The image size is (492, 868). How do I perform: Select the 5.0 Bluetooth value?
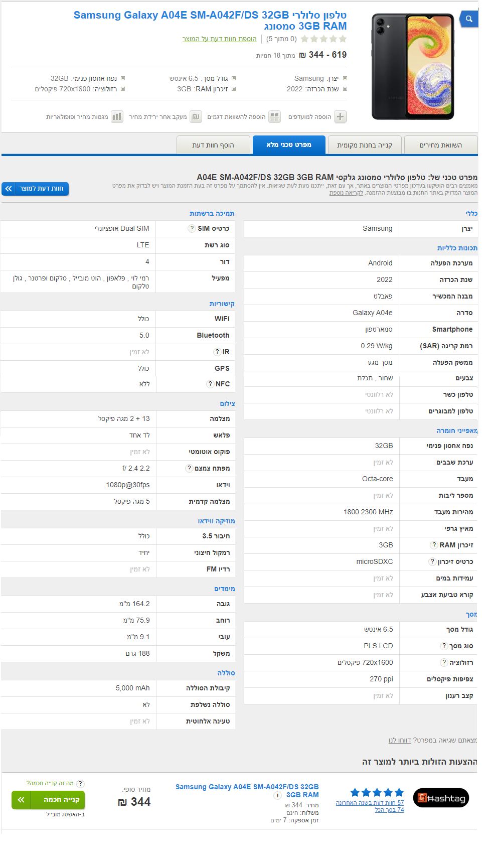click(x=144, y=335)
